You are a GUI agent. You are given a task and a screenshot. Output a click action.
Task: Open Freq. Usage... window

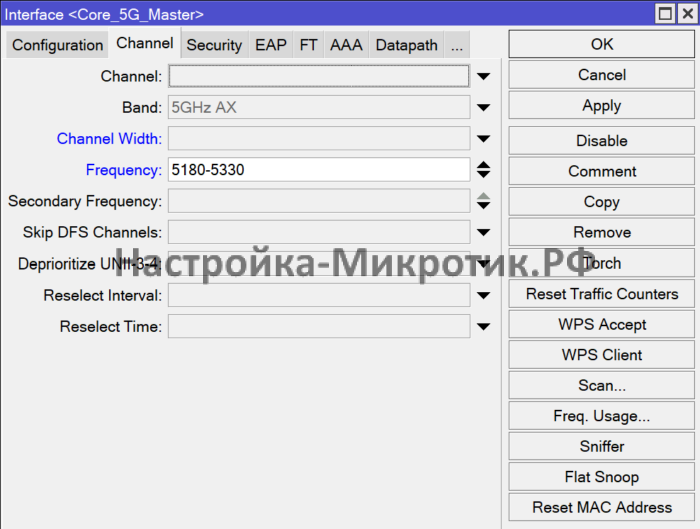click(602, 416)
